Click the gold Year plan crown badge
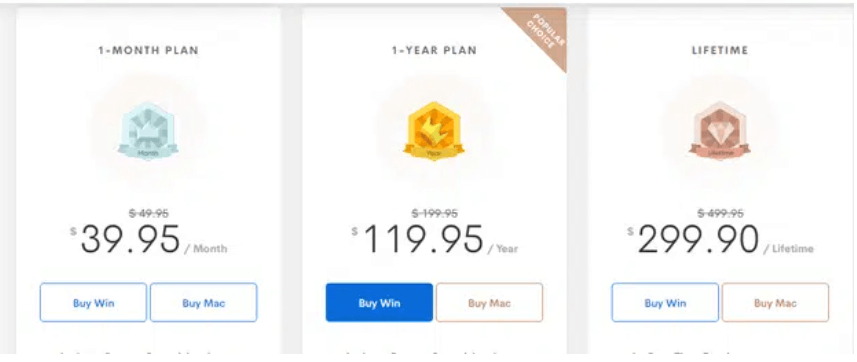Screen dimensions: 857x362 click(434, 131)
